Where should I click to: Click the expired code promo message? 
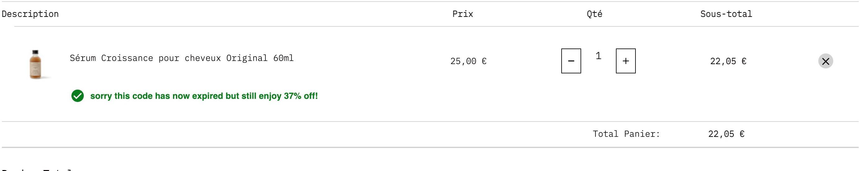point(204,96)
